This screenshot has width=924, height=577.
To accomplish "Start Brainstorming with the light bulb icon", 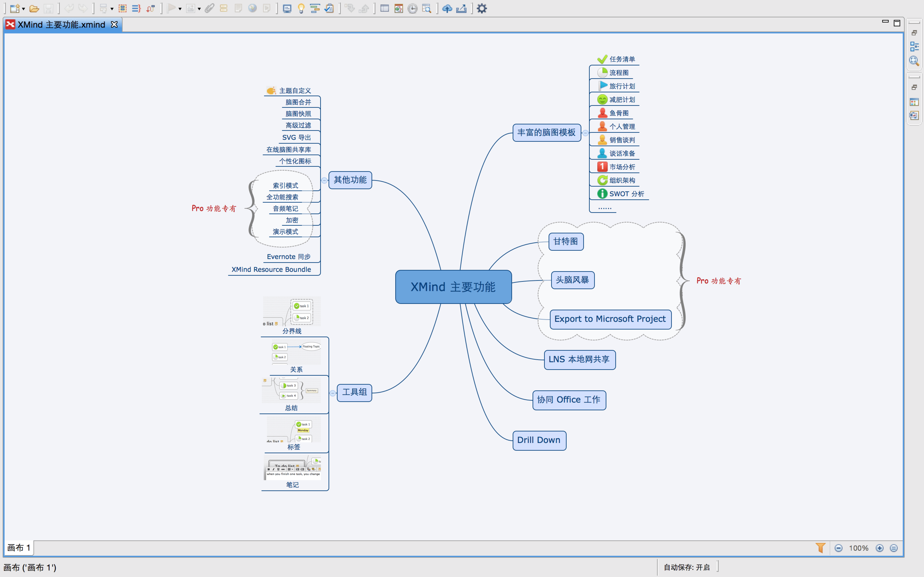I will click(x=301, y=8).
